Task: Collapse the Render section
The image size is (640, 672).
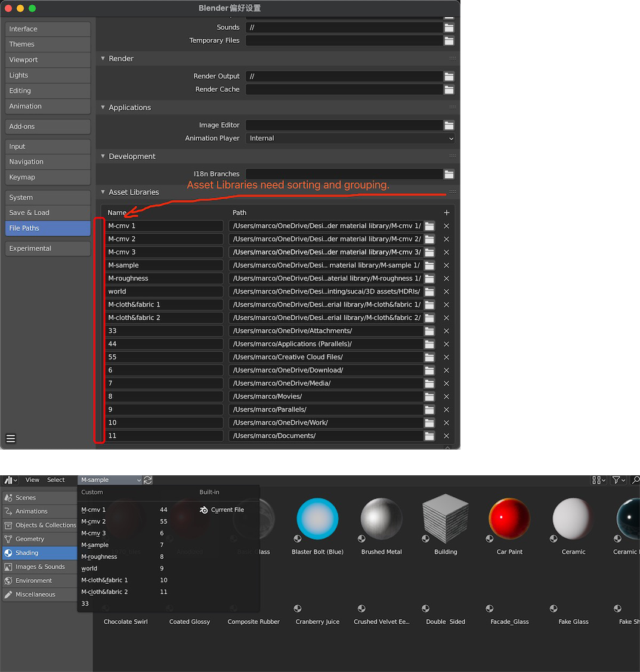Action: point(103,58)
